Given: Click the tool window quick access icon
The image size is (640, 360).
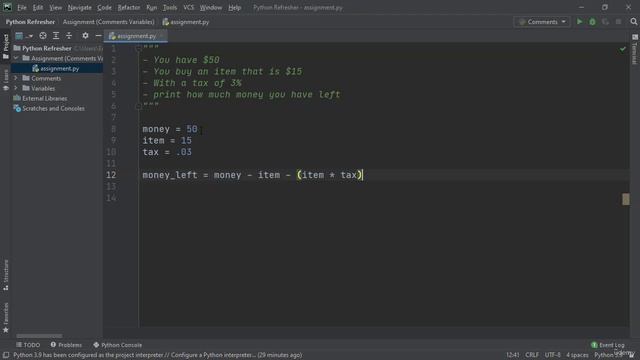Looking at the screenshot, I should click(x=6, y=355).
